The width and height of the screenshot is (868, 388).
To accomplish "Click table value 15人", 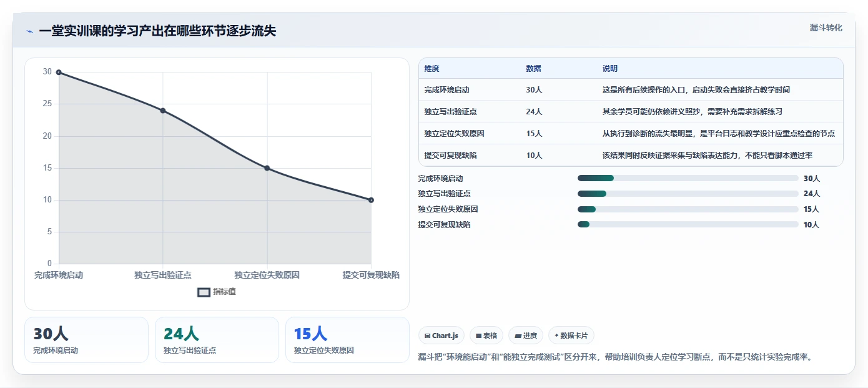I will pos(534,134).
